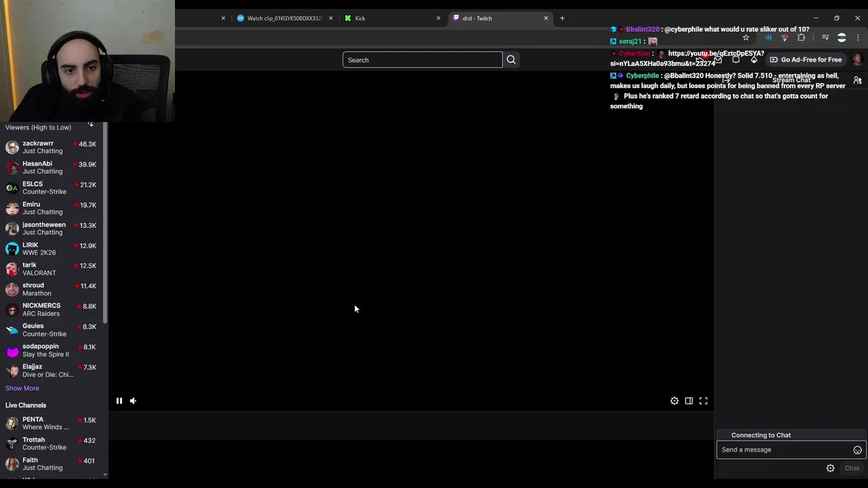Screen dimensions: 868x488
Task: Open HasanAbi channel in sidebar
Action: 52,167
